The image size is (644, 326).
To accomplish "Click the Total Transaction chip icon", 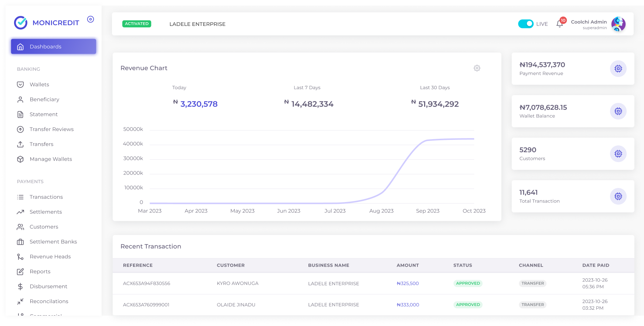I will 618,196.
